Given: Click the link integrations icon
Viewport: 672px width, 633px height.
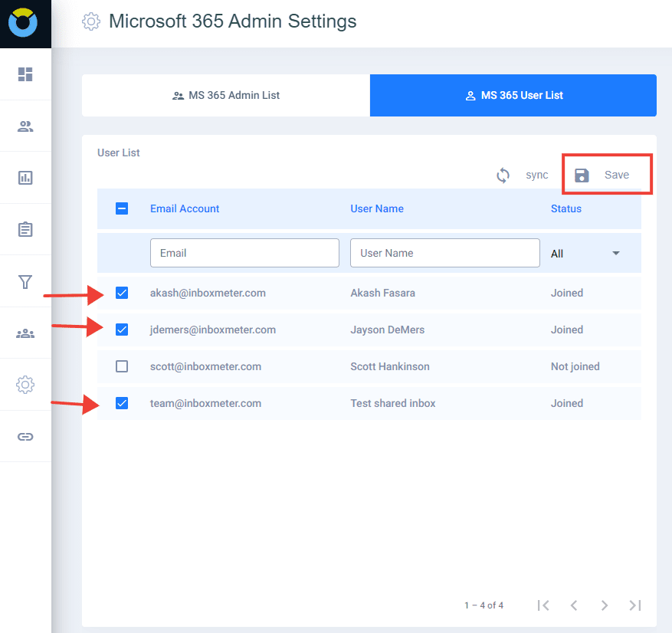Looking at the screenshot, I should [x=25, y=436].
